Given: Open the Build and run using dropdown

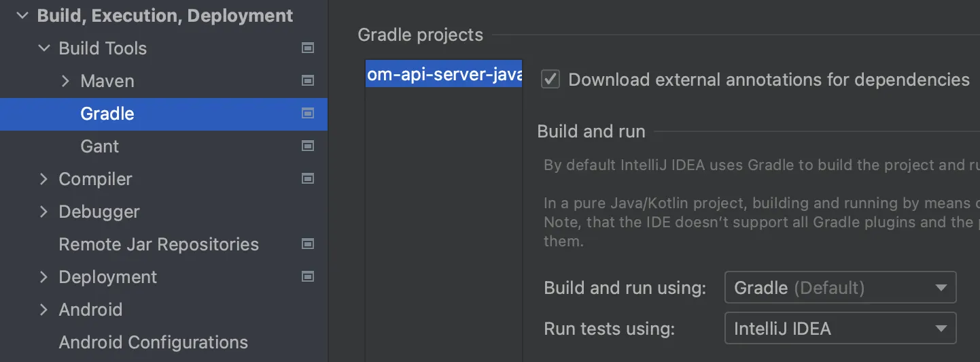Looking at the screenshot, I should tap(840, 288).
